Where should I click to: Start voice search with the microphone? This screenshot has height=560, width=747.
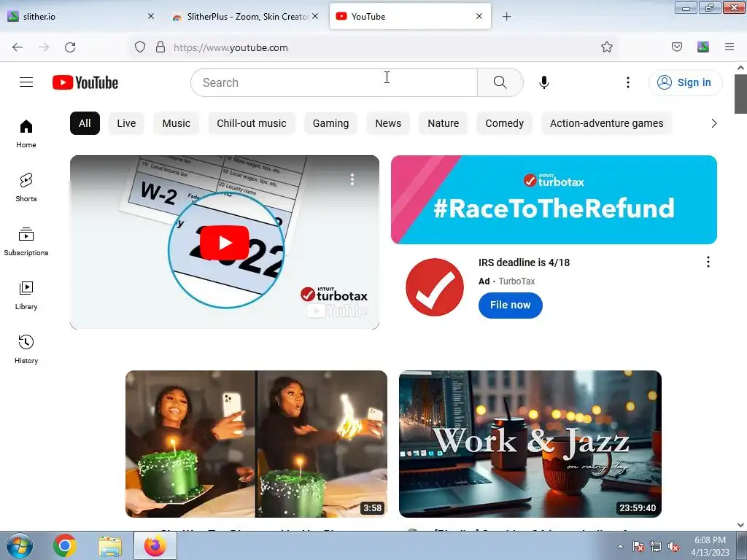point(544,82)
